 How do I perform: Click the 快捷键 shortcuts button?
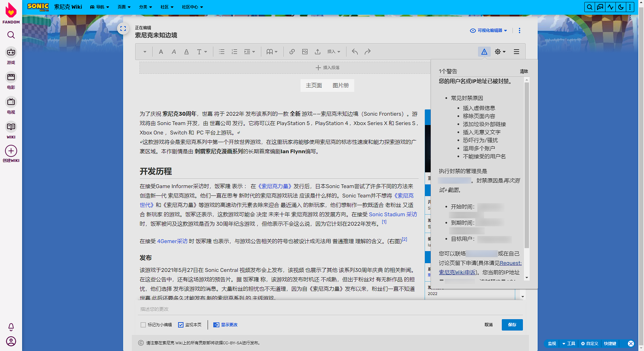[x=610, y=344]
